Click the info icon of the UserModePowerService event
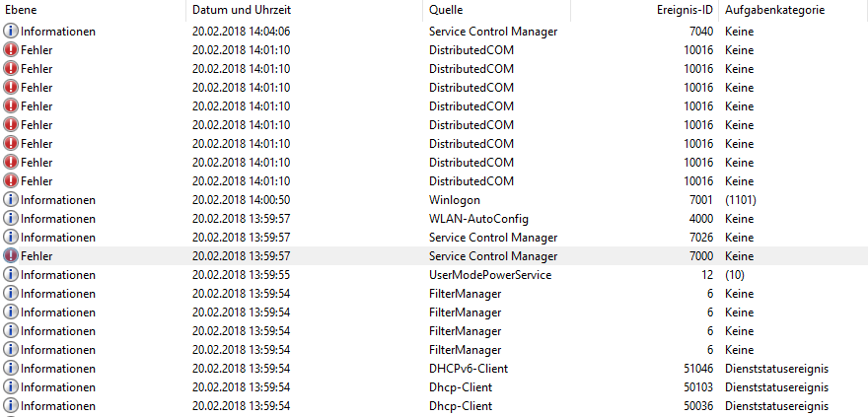Image resolution: width=868 pixels, height=417 pixels. click(11, 275)
